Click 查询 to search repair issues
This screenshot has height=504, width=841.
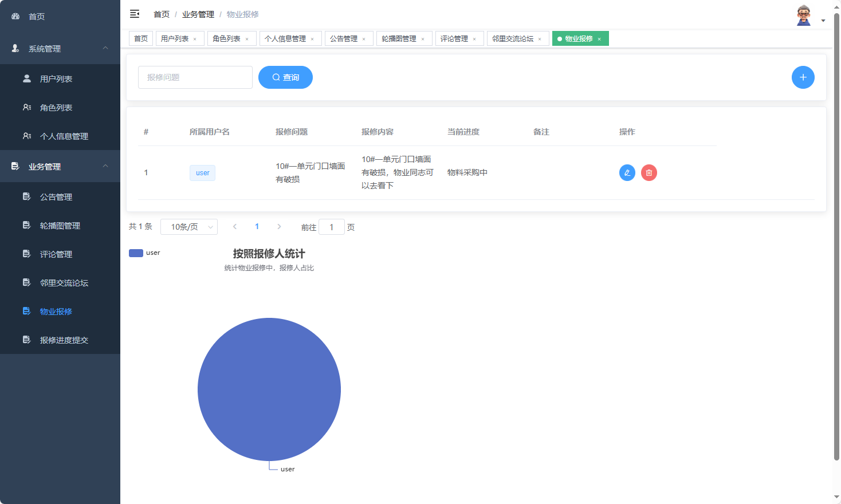click(x=285, y=77)
